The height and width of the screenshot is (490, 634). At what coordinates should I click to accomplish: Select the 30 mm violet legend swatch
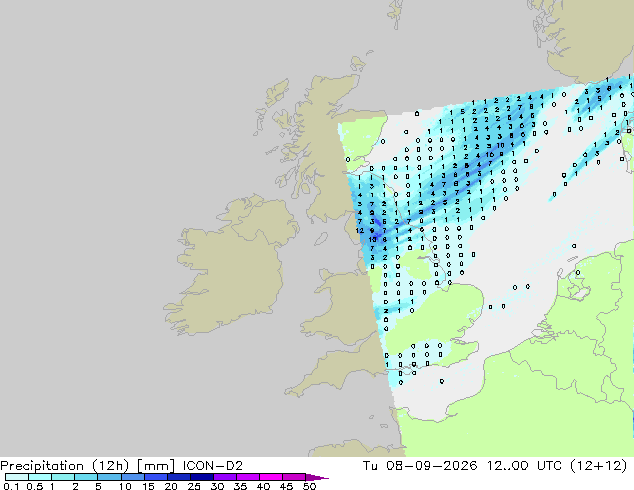[x=225, y=477]
